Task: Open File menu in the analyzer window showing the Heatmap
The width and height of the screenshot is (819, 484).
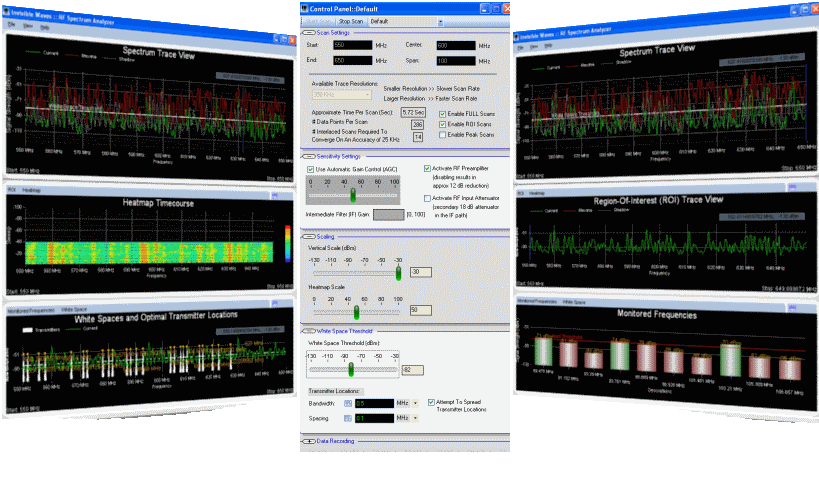Action: [11, 24]
